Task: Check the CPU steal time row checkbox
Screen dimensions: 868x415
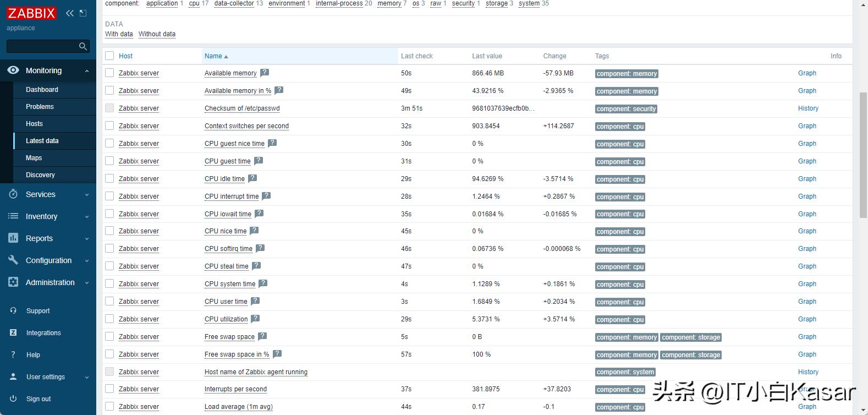Action: [109, 266]
